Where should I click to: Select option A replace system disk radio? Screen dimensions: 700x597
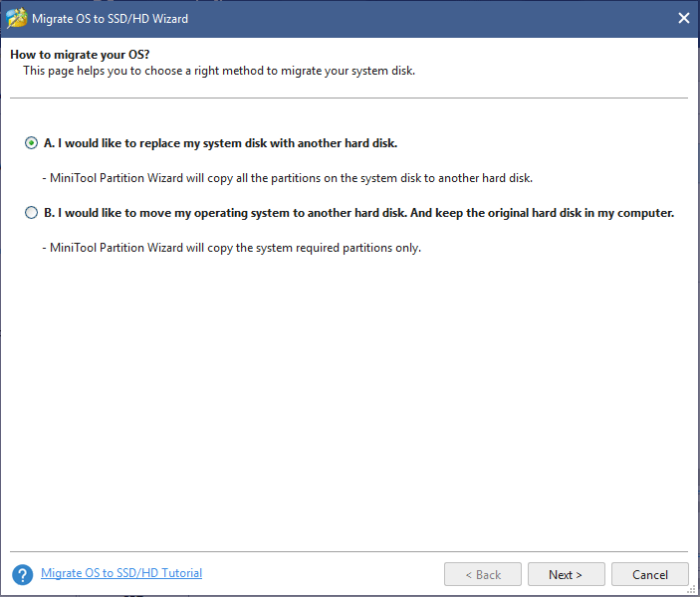[x=31, y=143]
